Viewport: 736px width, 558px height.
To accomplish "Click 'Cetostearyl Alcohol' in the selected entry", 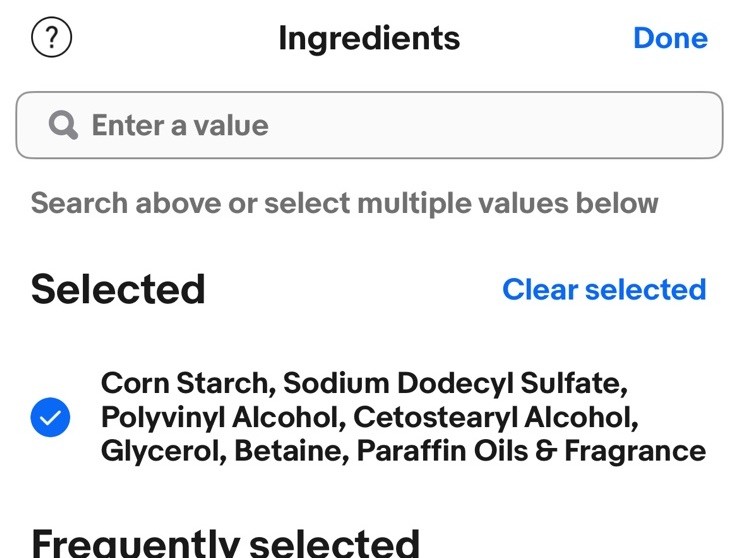I will pos(496,417).
